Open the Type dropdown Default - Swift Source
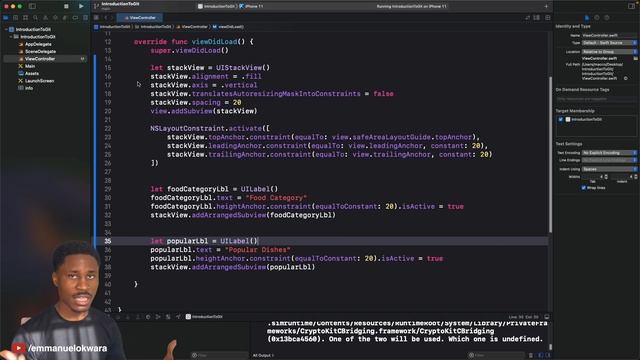The height and width of the screenshot is (360, 640). [609, 42]
